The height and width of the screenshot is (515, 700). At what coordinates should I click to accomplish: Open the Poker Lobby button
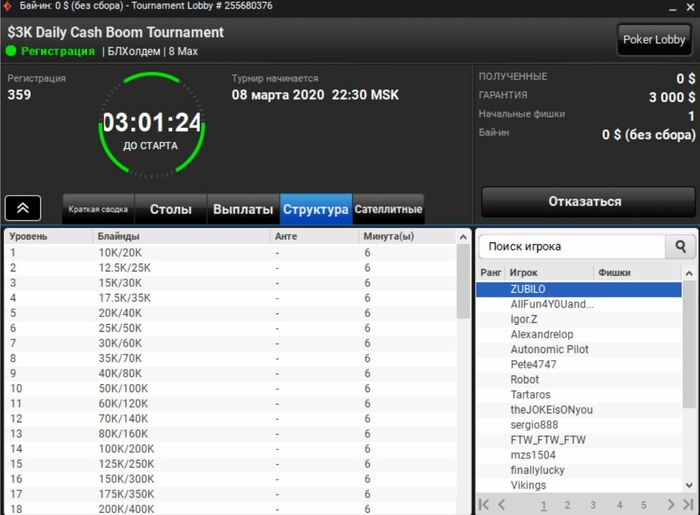[x=654, y=40]
